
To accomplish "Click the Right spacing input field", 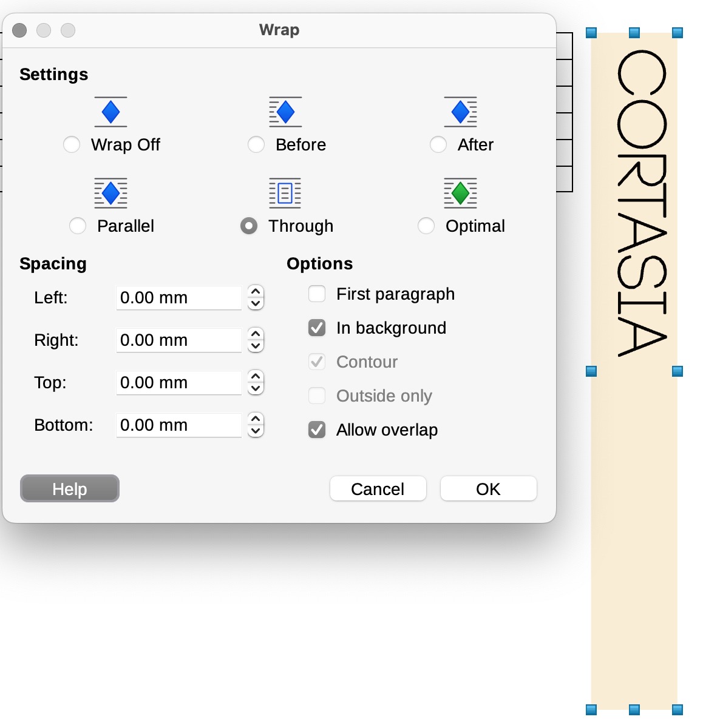I will tap(179, 340).
